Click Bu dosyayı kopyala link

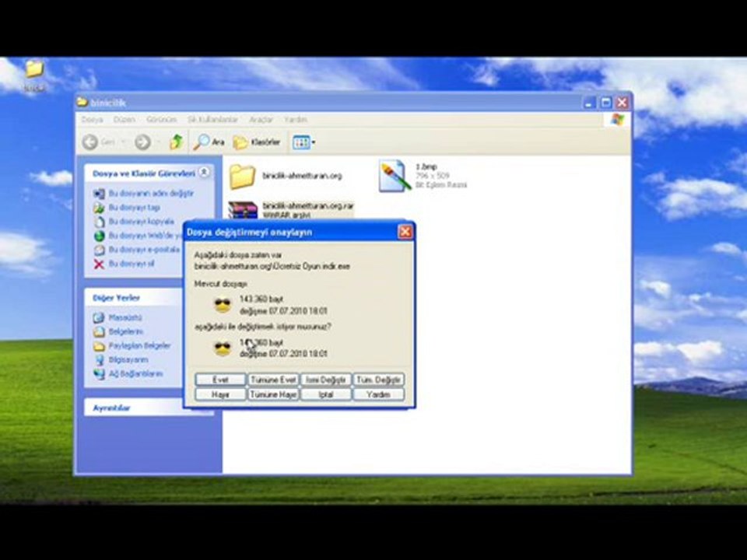pyautogui.click(x=141, y=222)
